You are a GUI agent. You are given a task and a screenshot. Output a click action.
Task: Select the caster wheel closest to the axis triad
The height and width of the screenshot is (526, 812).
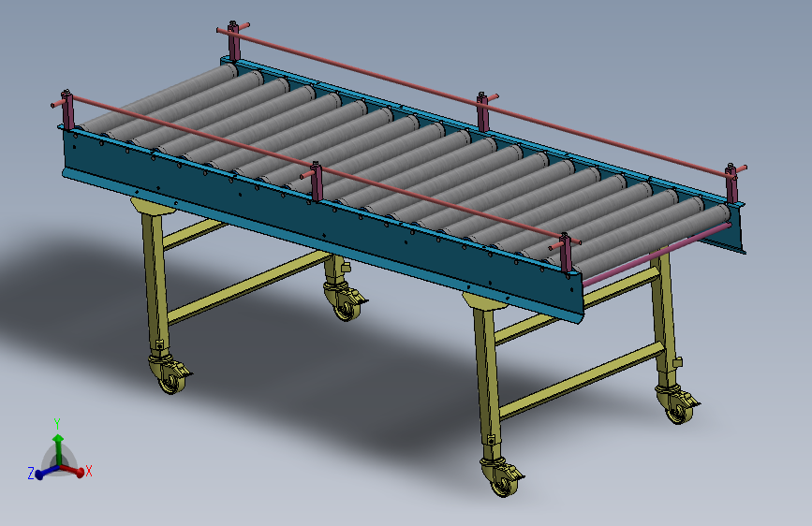(171, 380)
